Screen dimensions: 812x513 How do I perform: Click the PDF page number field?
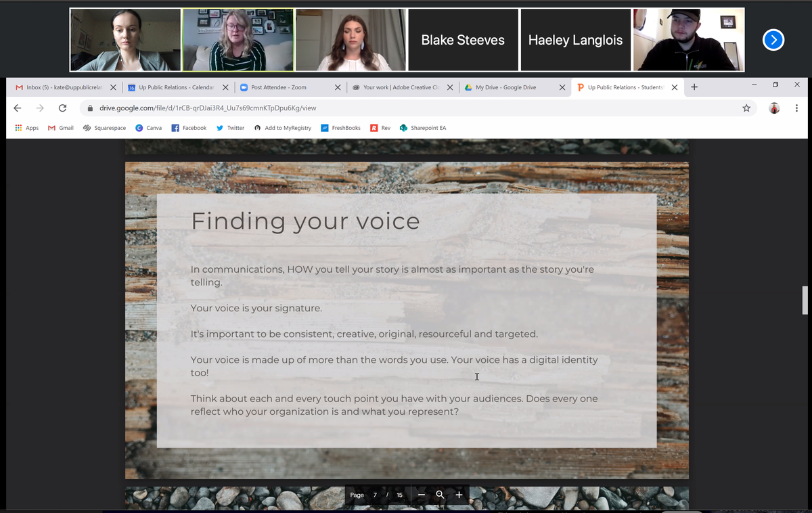375,495
